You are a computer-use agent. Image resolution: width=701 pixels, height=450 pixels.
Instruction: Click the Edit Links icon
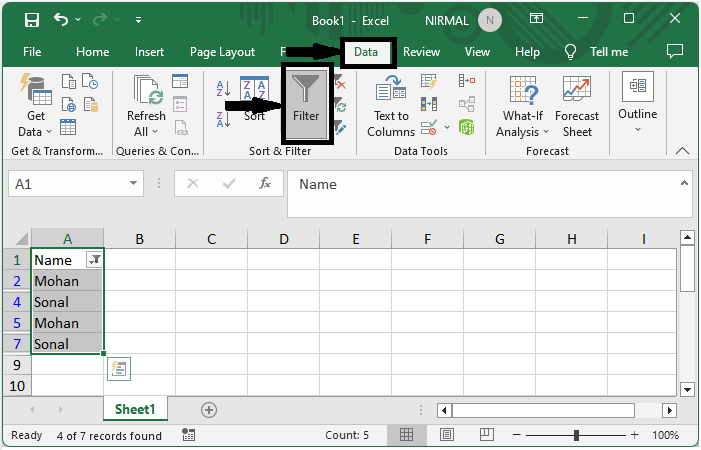click(x=181, y=128)
